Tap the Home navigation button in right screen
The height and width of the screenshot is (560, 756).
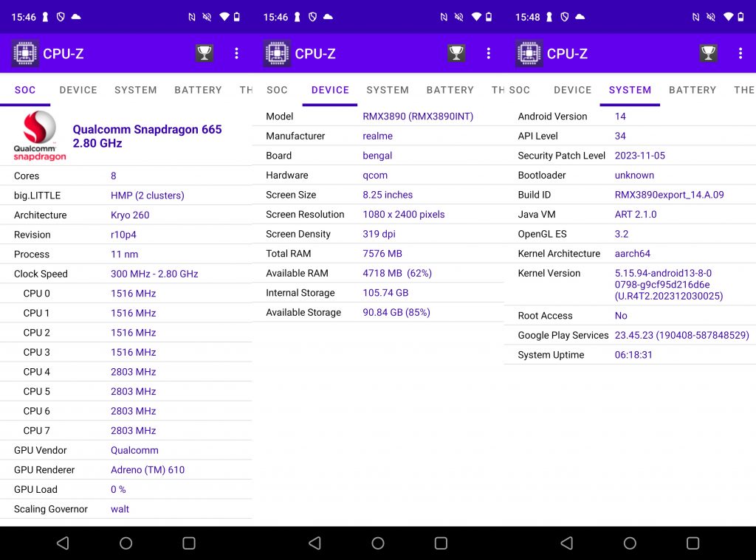(x=630, y=543)
